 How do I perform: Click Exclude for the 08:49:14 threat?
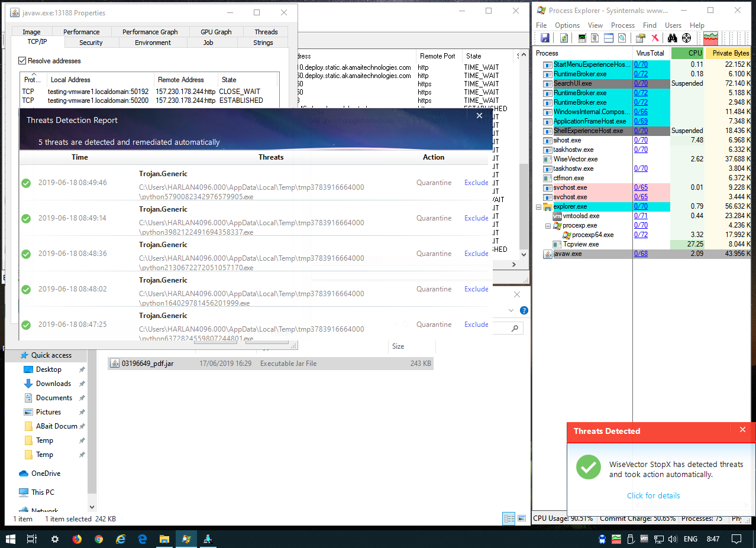coord(476,218)
